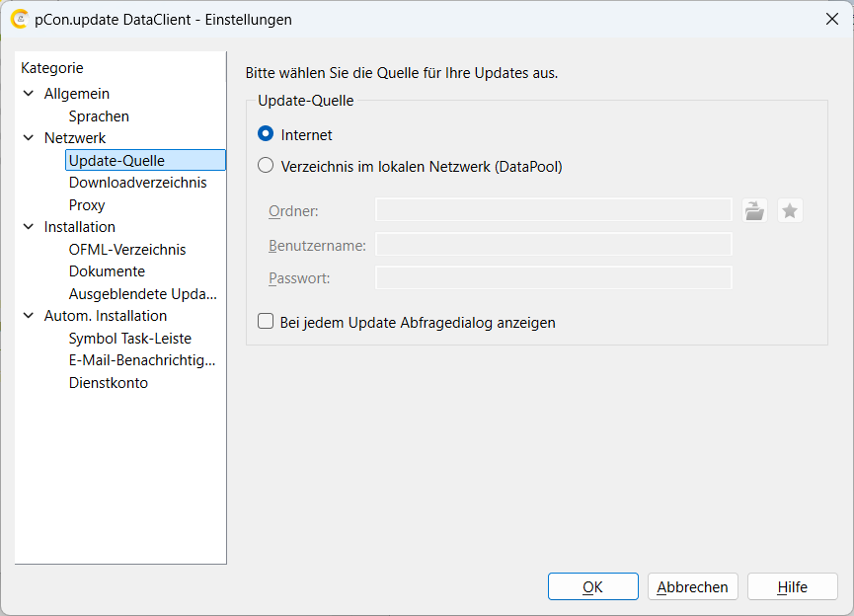Open the Dienstkonto category
Screen dimensions: 854x616
click(x=109, y=383)
